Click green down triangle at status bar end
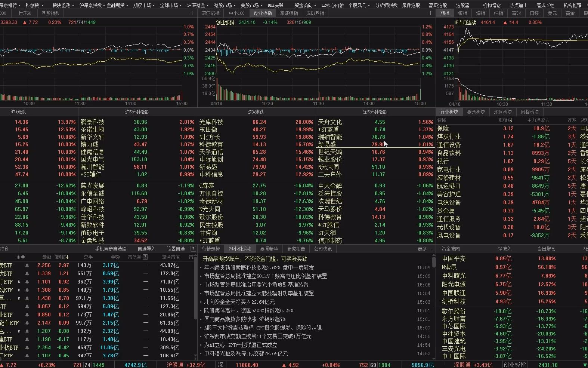The width and height of the screenshot is (588, 368). 585,365
